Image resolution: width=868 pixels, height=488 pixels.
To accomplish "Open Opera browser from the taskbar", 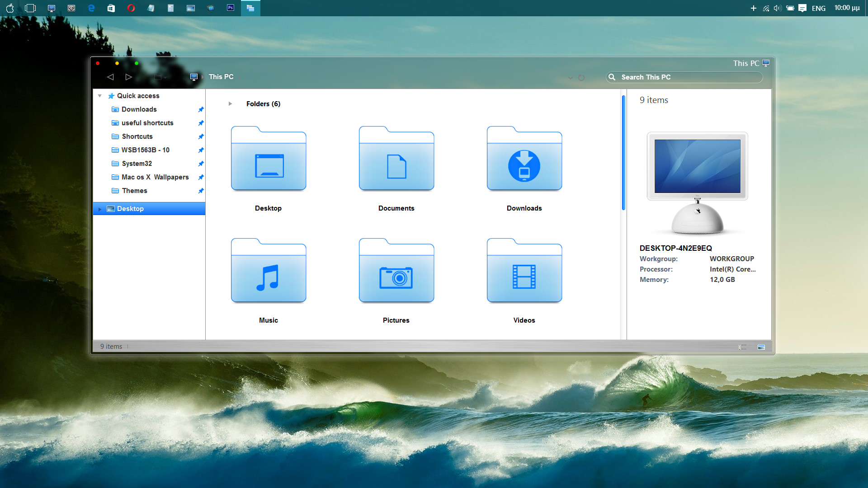I will point(131,8).
